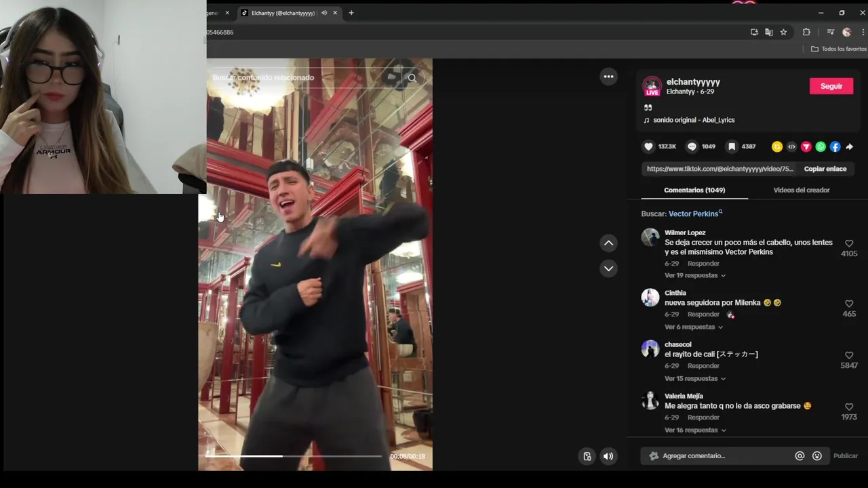
Task: Bookmark this page with the star icon
Action: coord(783,32)
